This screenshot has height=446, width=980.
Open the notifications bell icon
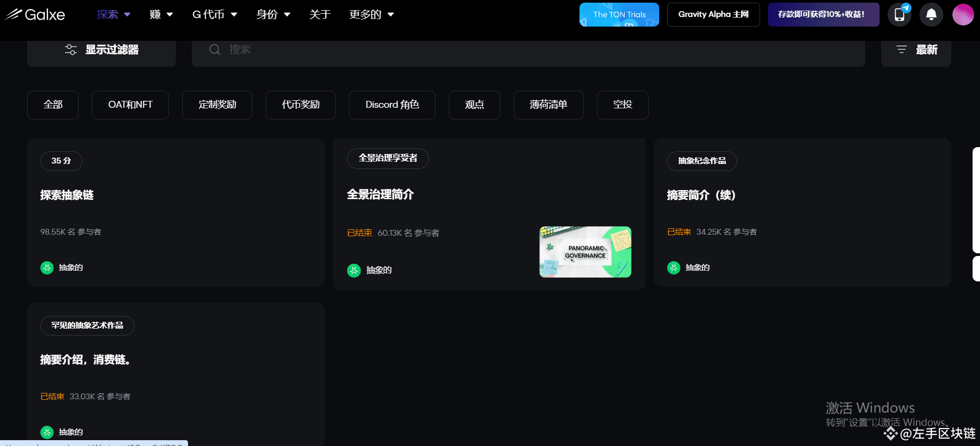(x=931, y=14)
